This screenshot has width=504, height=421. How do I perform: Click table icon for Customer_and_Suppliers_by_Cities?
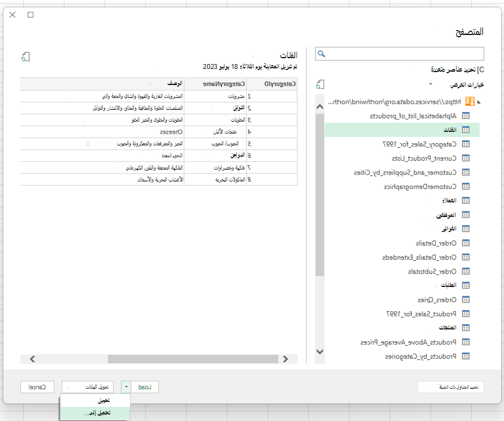tap(466, 172)
